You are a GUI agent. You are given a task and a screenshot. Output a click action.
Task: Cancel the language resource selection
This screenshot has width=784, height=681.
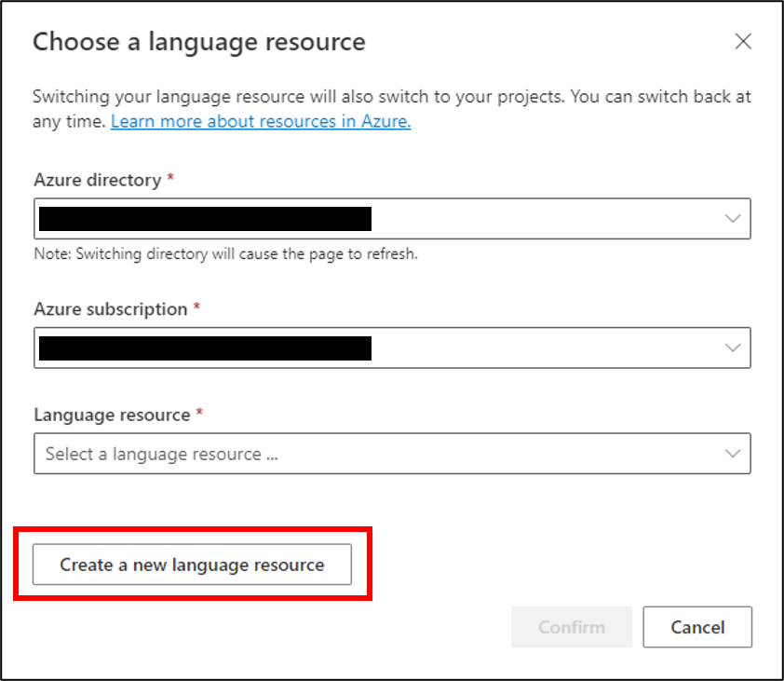click(697, 627)
